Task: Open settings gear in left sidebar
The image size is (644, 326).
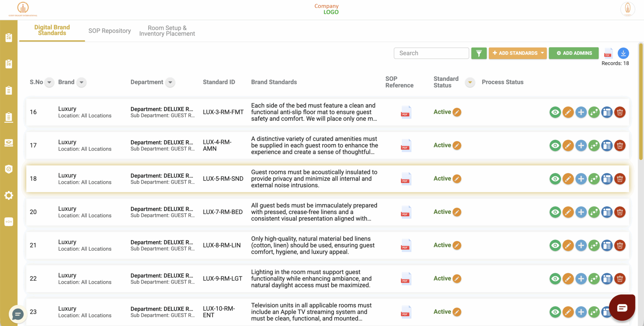Action: tap(9, 196)
